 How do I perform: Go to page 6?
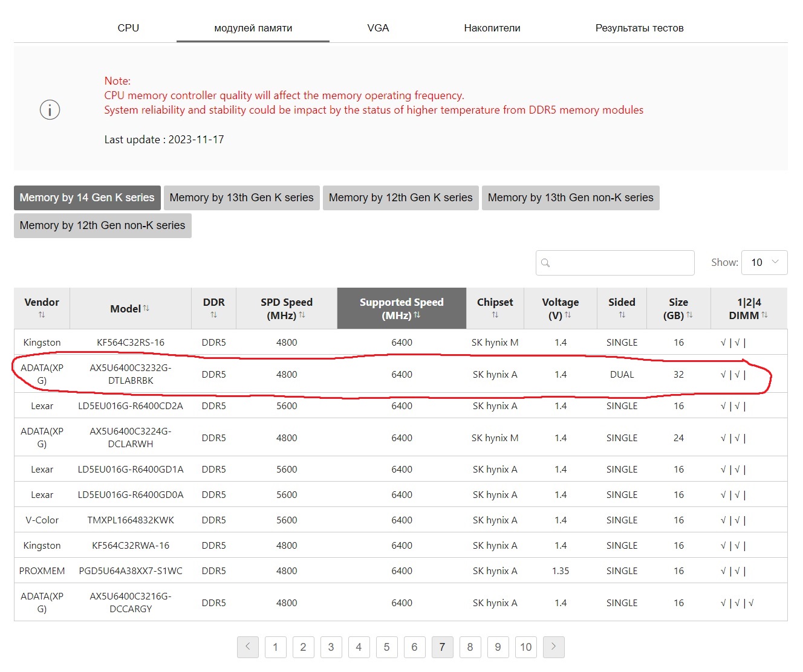(x=415, y=647)
